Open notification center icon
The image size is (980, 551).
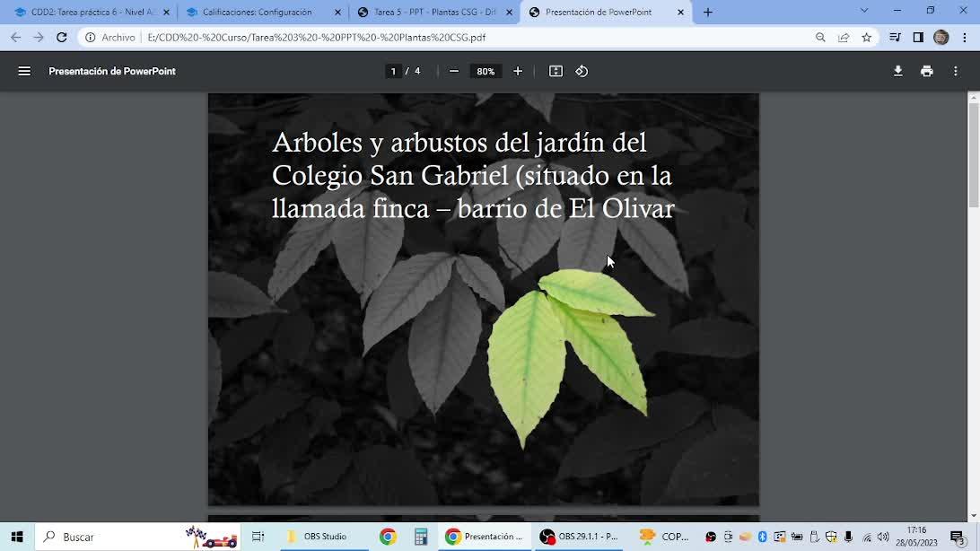click(958, 537)
